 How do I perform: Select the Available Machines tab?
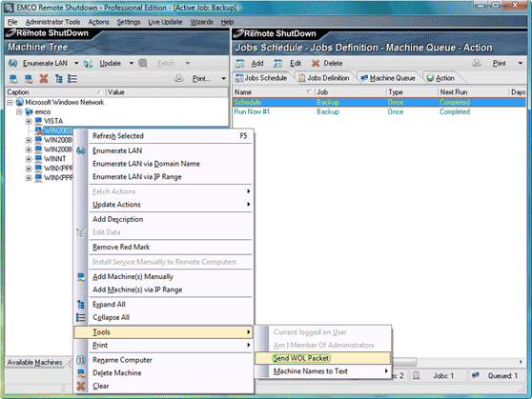coord(35,363)
